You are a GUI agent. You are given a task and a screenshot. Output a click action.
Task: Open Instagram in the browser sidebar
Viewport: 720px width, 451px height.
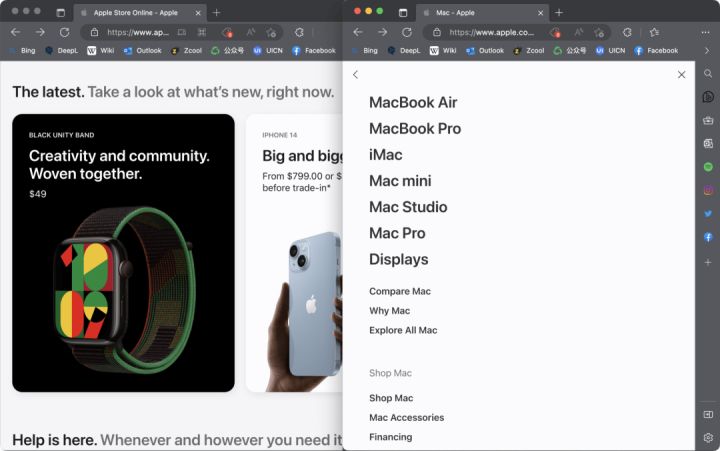point(708,190)
